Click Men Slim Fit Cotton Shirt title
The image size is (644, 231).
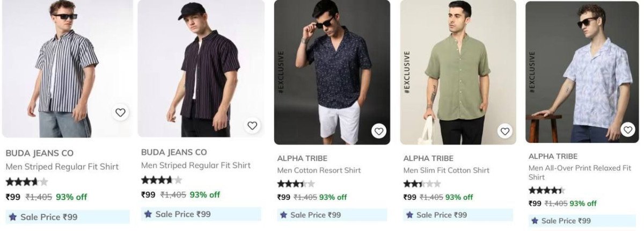[446, 170]
